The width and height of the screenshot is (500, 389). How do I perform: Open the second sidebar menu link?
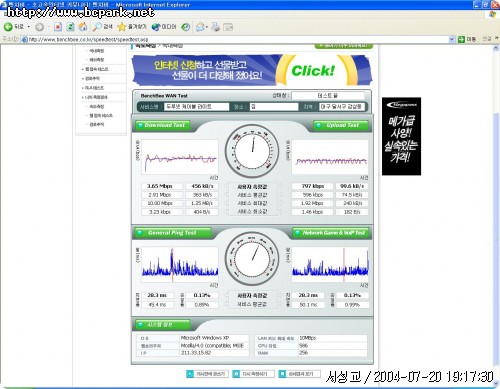click(x=97, y=60)
